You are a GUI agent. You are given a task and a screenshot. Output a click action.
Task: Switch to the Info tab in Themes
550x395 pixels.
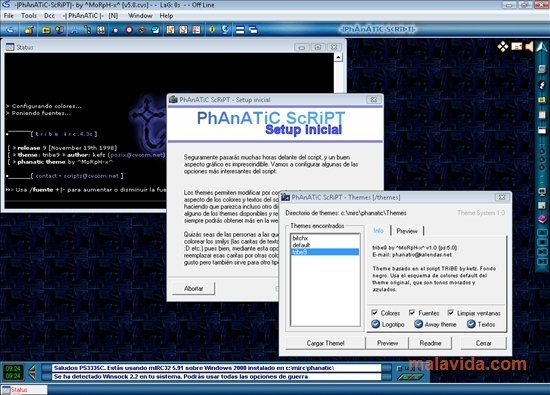coord(378,230)
